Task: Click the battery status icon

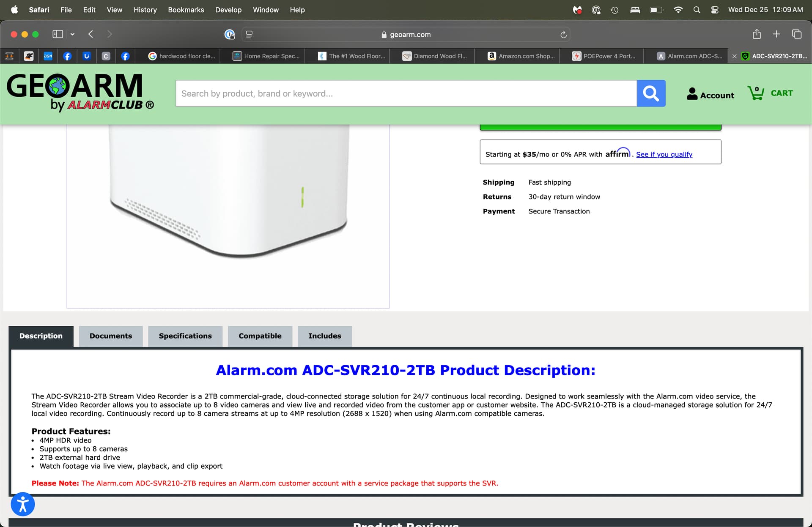Action: pyautogui.click(x=656, y=10)
